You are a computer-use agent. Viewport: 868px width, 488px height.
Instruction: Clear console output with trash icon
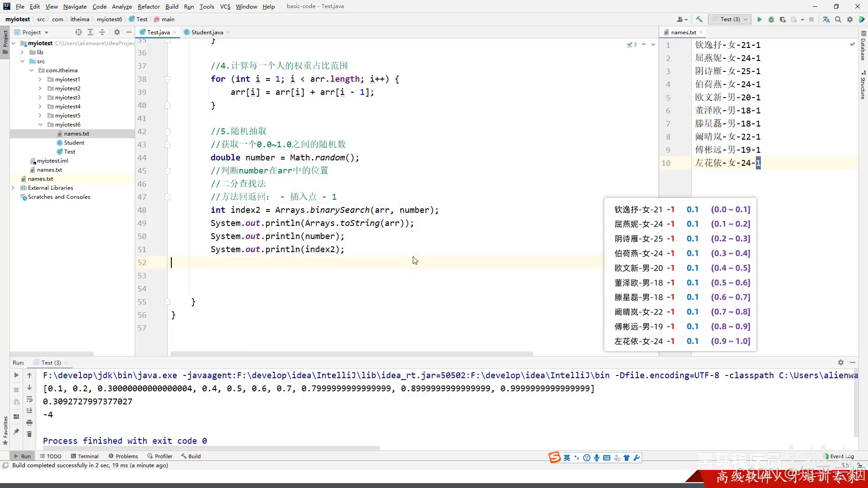pos(29,434)
